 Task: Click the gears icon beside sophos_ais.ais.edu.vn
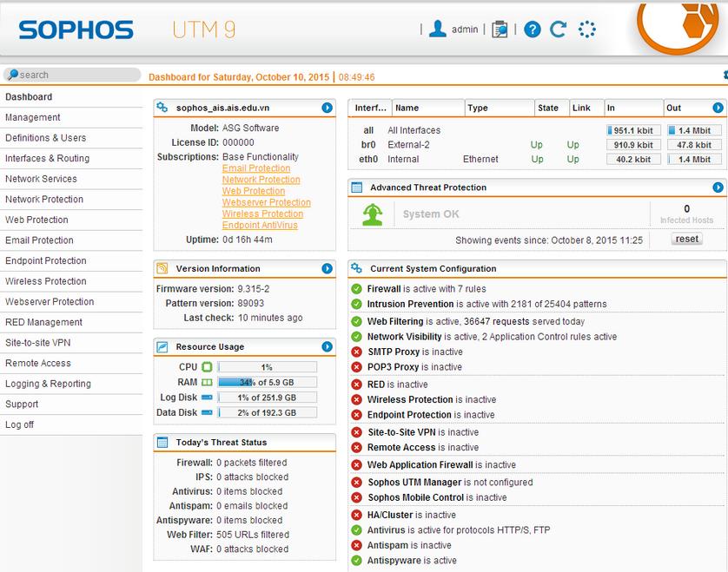(162, 107)
